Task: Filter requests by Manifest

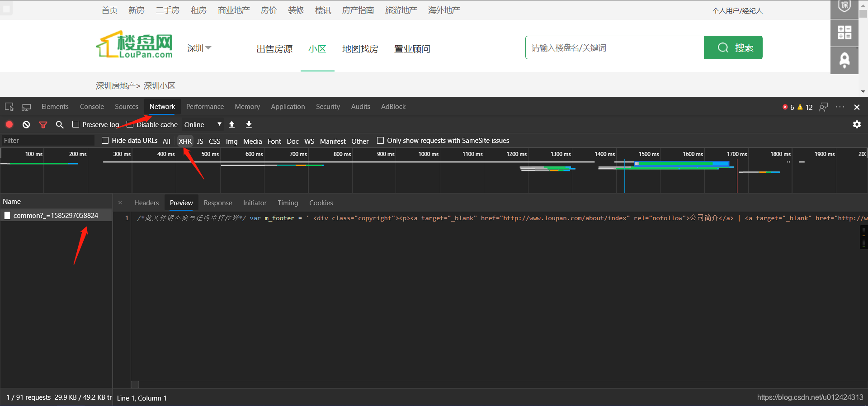Action: (333, 141)
